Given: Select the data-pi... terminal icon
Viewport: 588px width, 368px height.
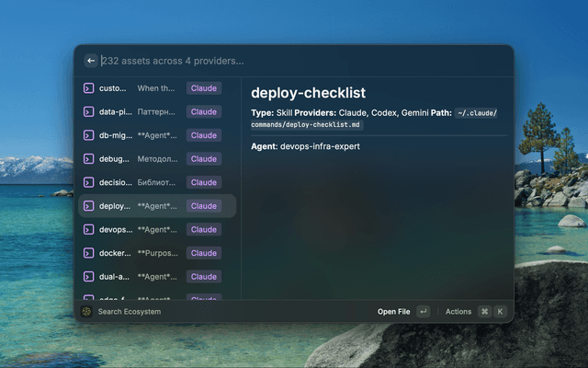Looking at the screenshot, I should click(88, 112).
